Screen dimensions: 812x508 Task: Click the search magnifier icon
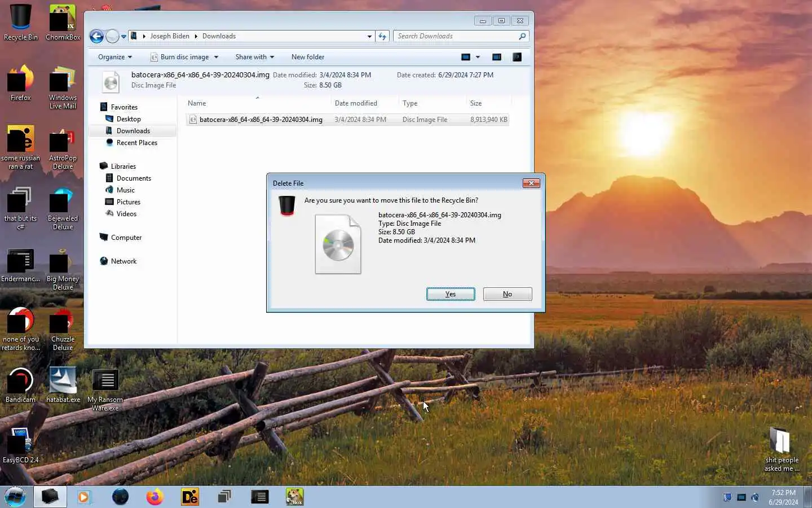pyautogui.click(x=522, y=36)
